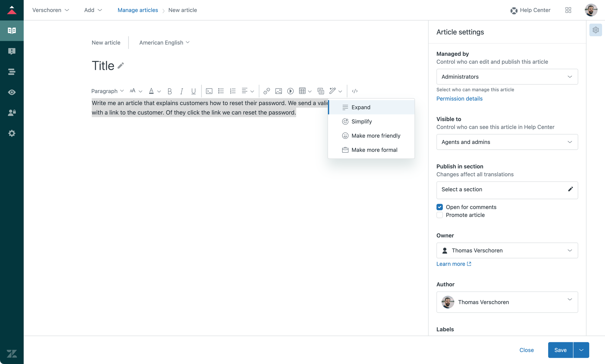Click the embed video play icon
605x364 pixels.
coord(290,91)
